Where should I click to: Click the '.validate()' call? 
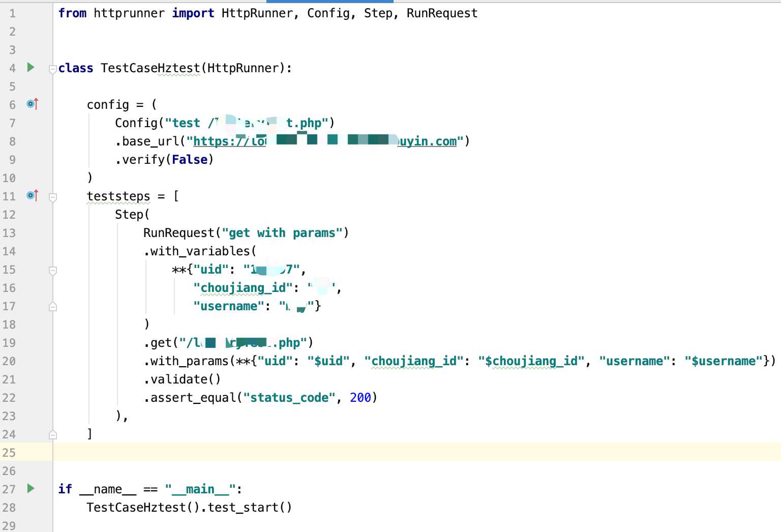coord(183,379)
